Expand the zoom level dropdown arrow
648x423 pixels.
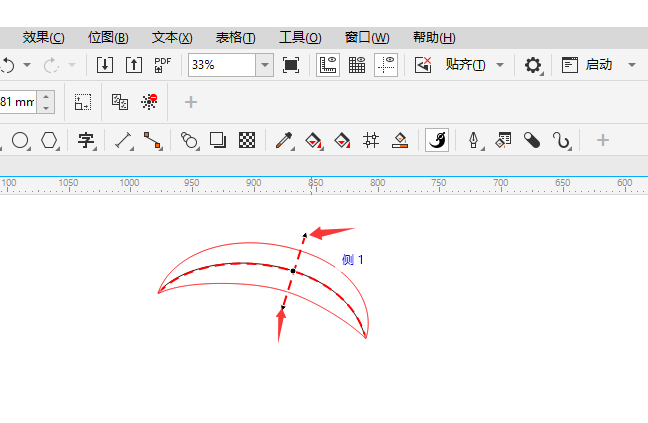pos(264,65)
